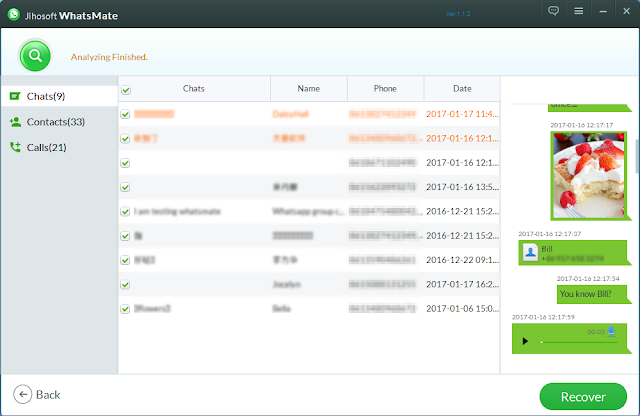Screen dimensions: 640x416
Task: Uncheck the I am testing whatsmate checkbox
Action: [125, 211]
